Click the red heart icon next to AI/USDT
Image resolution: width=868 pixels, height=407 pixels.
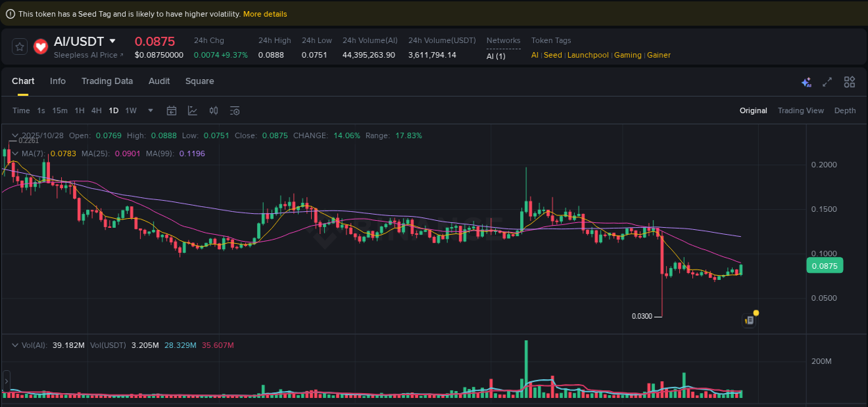[40, 47]
